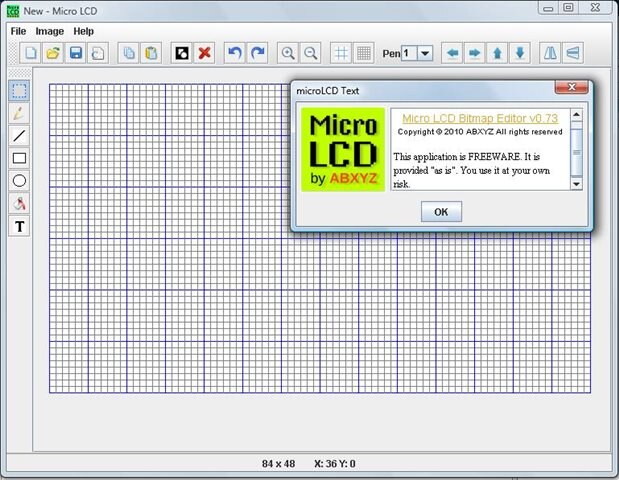Paste from the clipboard with the Paste icon

click(151, 53)
